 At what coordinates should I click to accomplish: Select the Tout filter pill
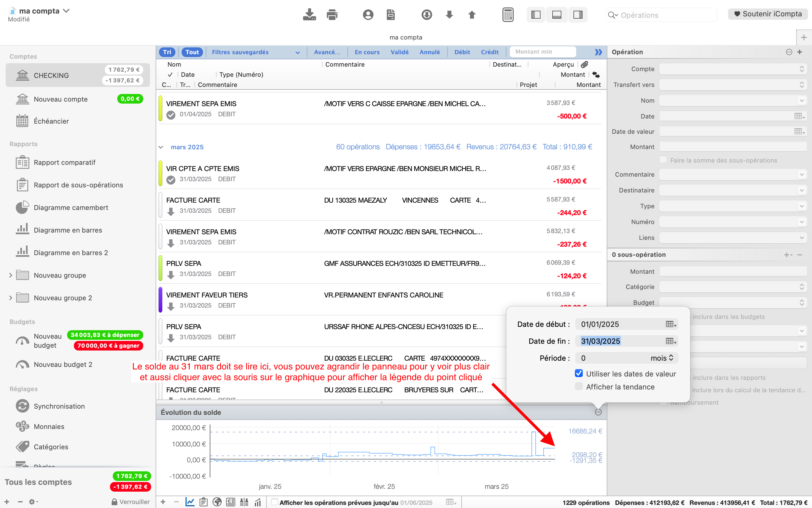(192, 52)
